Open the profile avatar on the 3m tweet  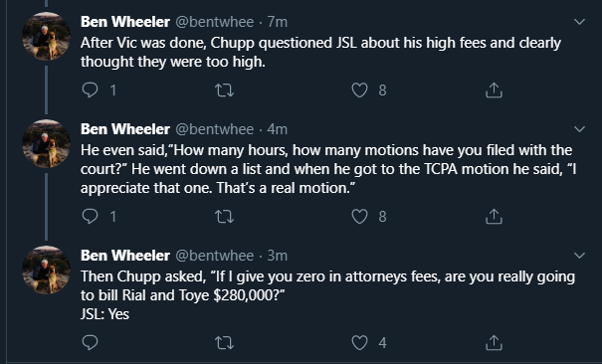click(x=47, y=270)
